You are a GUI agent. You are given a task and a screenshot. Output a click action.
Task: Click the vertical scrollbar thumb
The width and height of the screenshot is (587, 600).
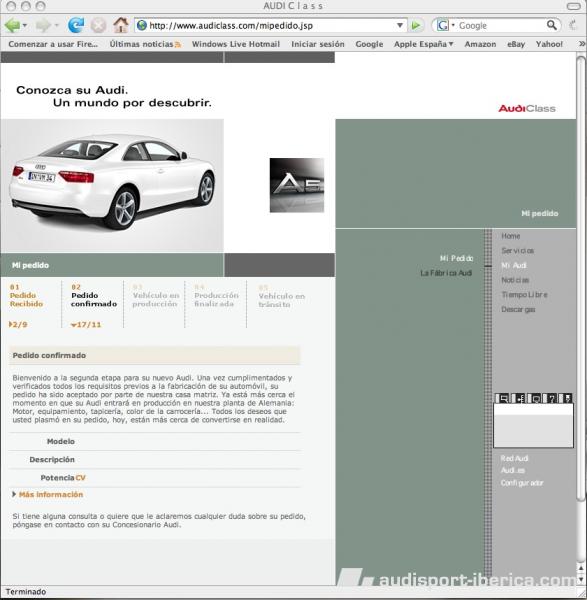581,277
